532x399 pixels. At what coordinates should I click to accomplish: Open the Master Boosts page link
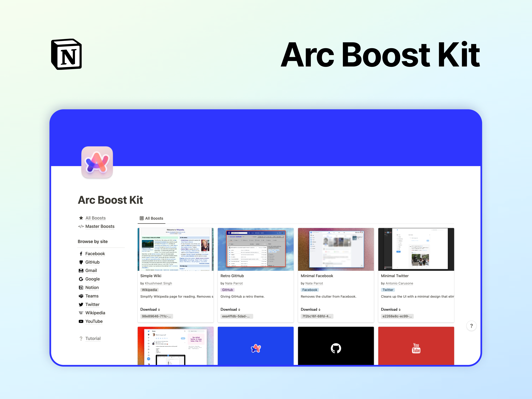point(100,226)
